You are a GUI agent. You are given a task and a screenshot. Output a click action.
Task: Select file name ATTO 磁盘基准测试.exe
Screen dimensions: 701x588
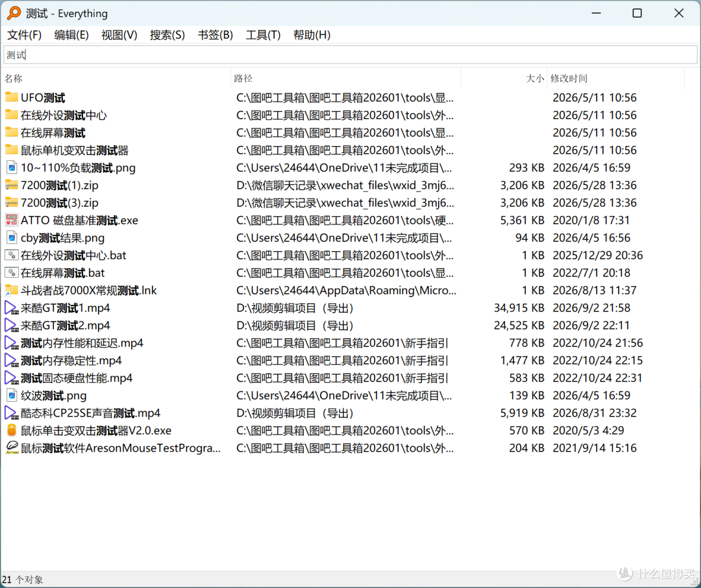pos(80,220)
